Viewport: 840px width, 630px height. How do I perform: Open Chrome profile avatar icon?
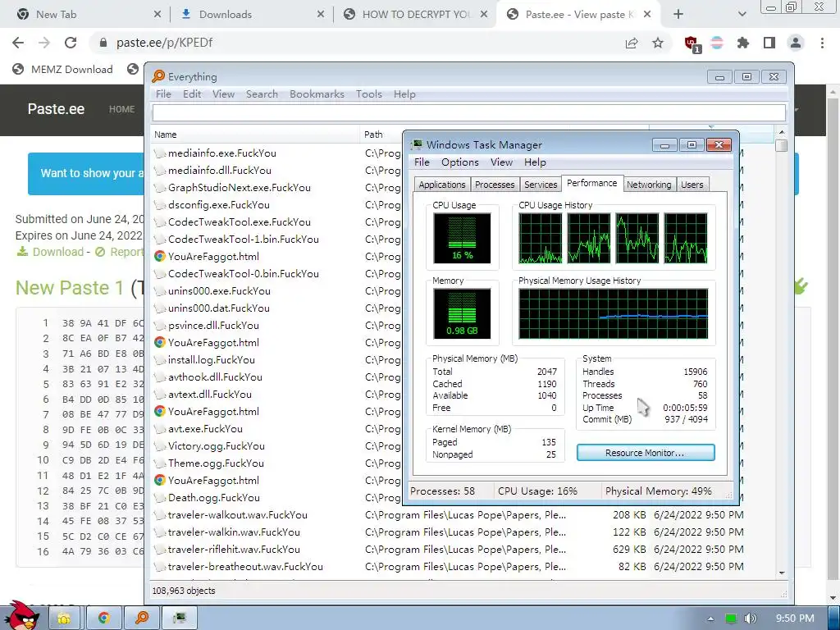(x=796, y=43)
